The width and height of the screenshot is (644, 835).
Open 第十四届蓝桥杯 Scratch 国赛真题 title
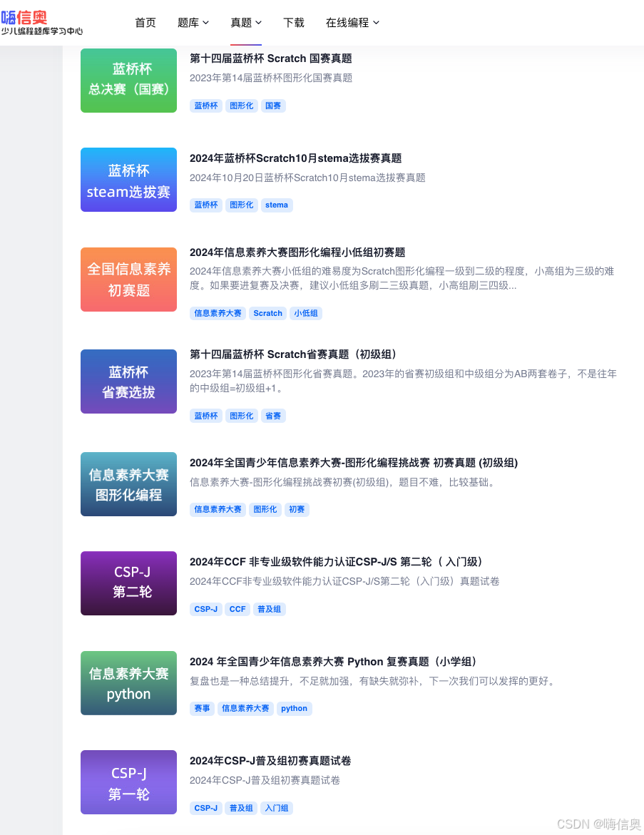click(270, 58)
